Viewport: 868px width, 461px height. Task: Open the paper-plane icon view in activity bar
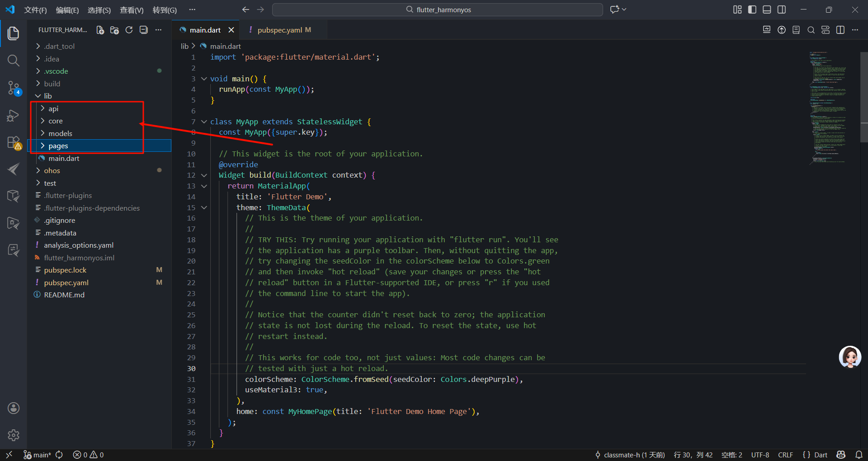pyautogui.click(x=14, y=169)
